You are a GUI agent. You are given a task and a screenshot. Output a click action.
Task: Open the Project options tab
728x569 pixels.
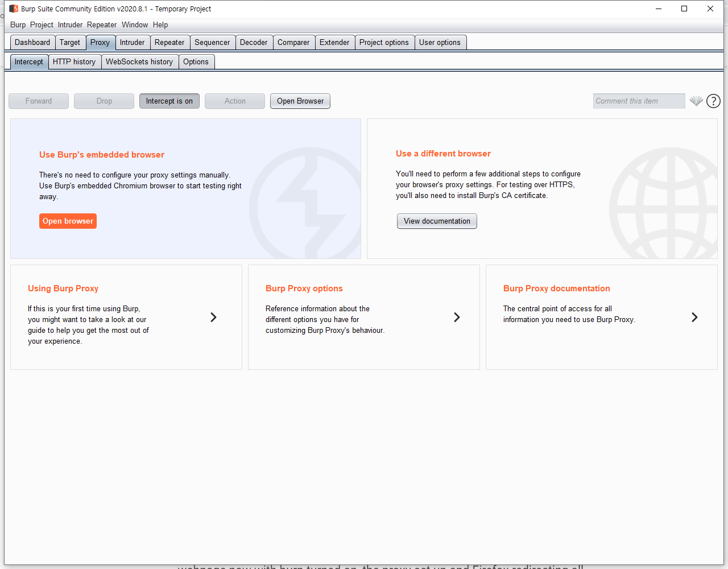tap(384, 42)
